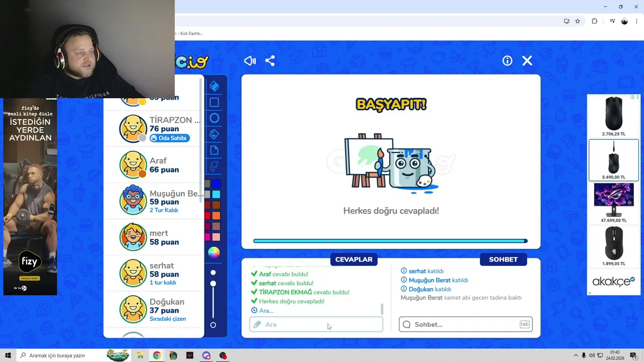The image size is (644, 362).
Task: Pick the orange color swatch
Action: click(x=216, y=216)
